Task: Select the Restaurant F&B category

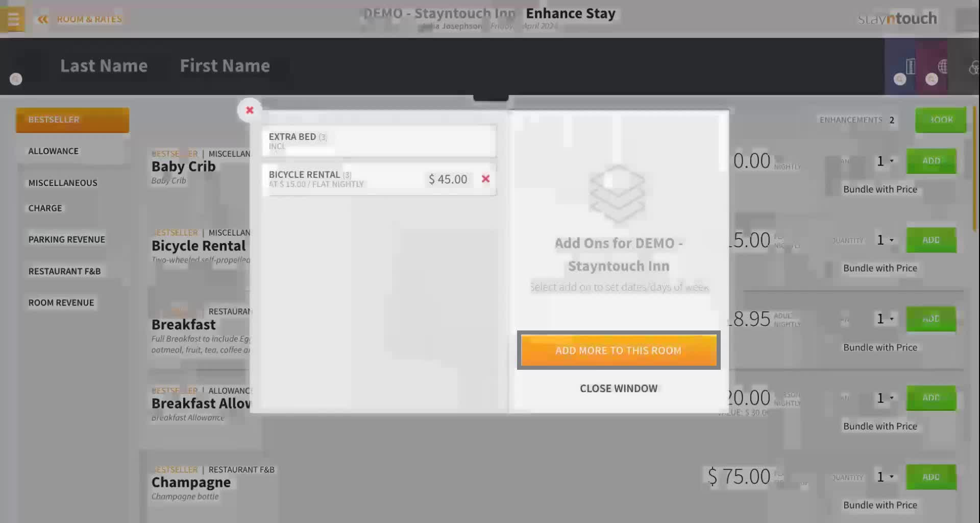Action: [x=65, y=271]
